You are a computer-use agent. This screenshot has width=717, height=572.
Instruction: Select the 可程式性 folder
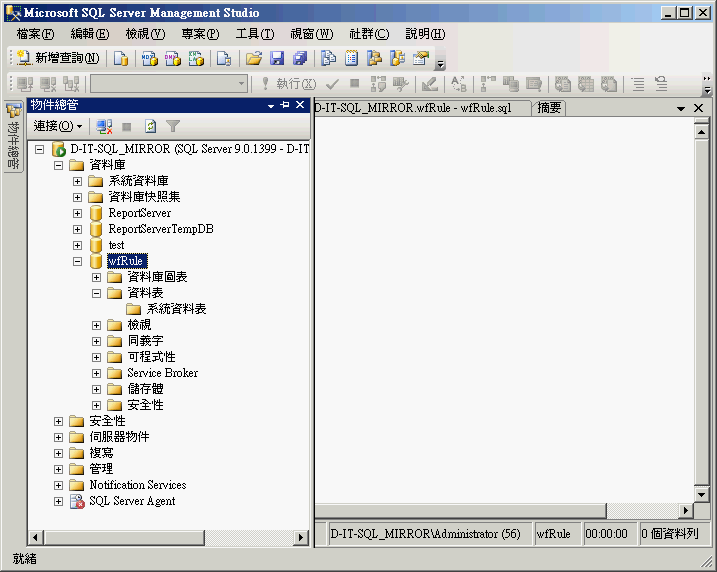pyautogui.click(x=151, y=357)
